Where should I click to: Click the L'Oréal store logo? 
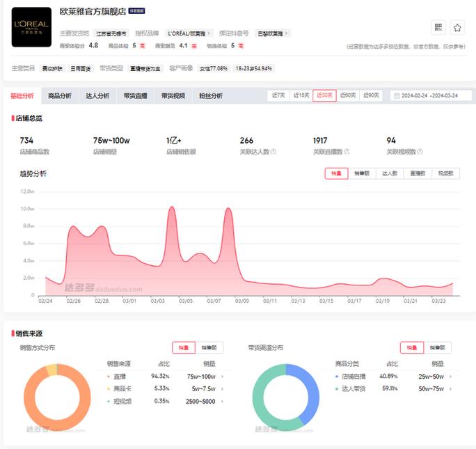(31, 27)
